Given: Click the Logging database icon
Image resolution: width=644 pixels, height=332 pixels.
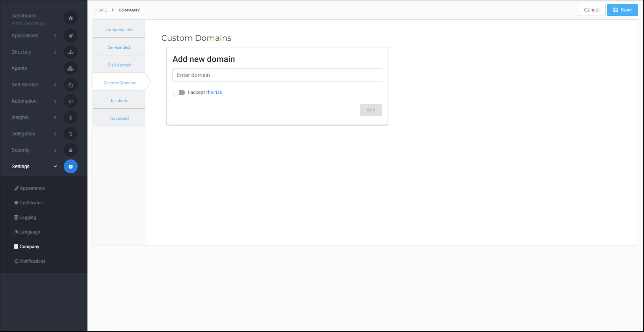Looking at the screenshot, I should pos(16,217).
